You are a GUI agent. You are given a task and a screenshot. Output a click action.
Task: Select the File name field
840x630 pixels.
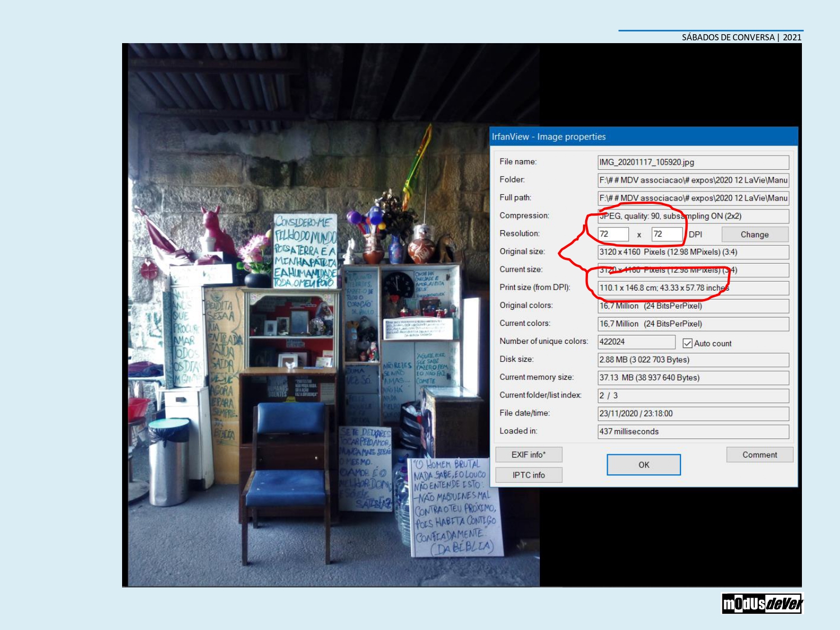(693, 162)
